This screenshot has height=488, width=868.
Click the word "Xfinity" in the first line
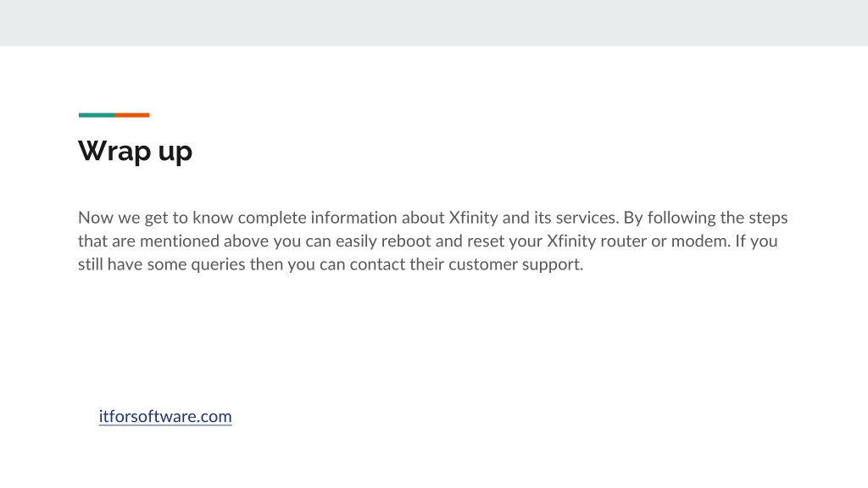click(473, 218)
